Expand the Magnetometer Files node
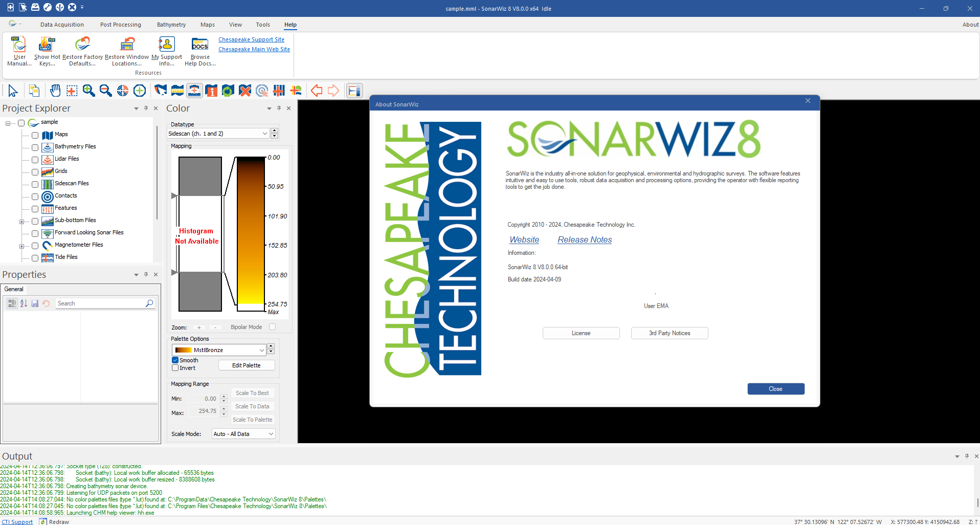980x525 pixels. (x=21, y=246)
